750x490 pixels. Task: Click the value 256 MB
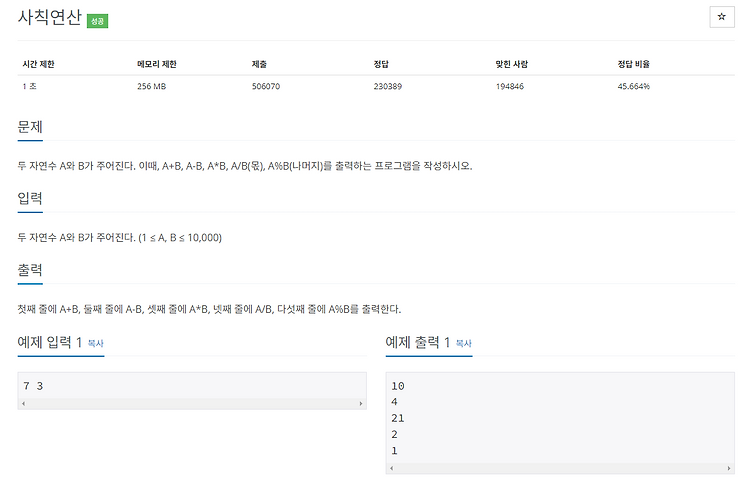(x=152, y=87)
